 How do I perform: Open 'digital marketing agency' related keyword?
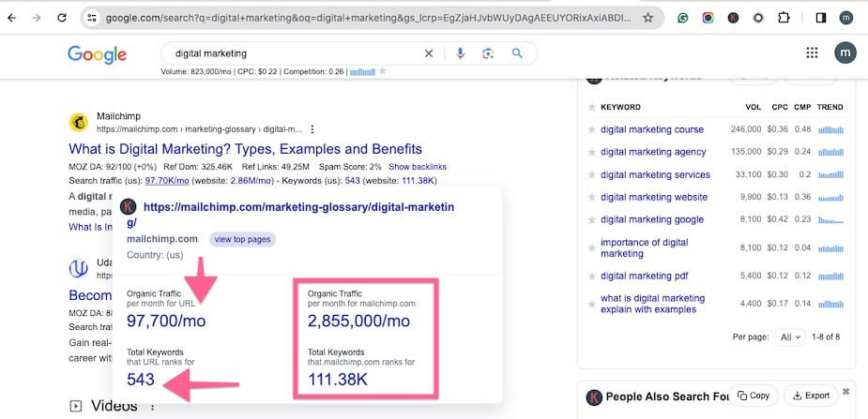coord(653,152)
